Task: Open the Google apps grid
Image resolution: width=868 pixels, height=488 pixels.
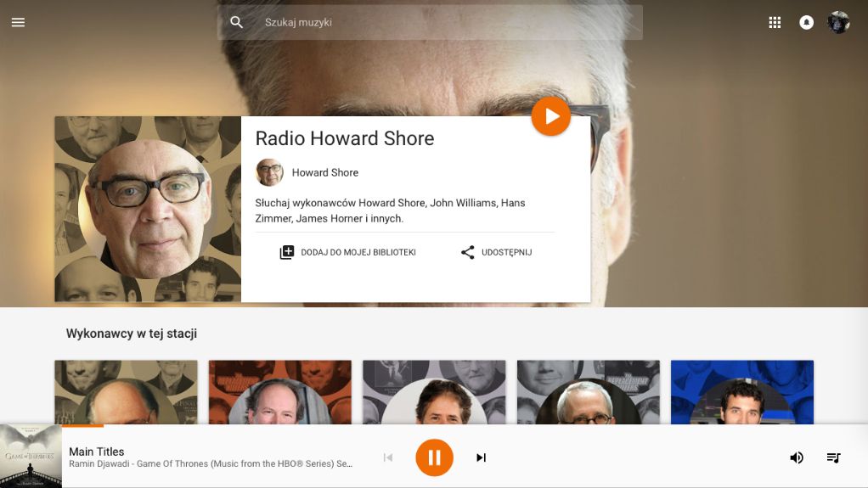Action: 775,22
